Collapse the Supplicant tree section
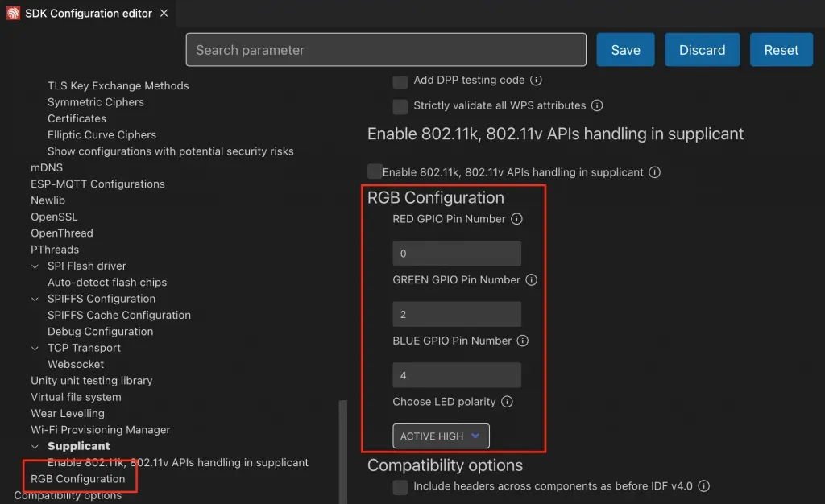Image resolution: width=825 pixels, height=504 pixels. click(x=35, y=445)
